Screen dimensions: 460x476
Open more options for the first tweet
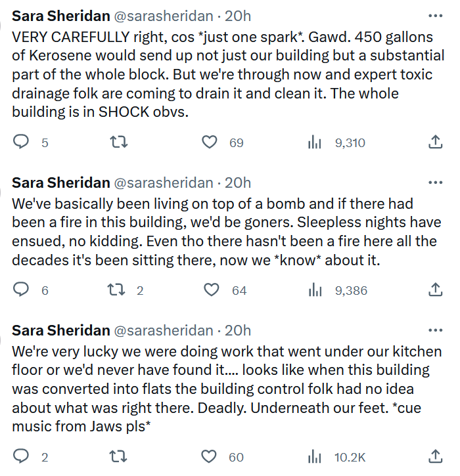tap(435, 15)
